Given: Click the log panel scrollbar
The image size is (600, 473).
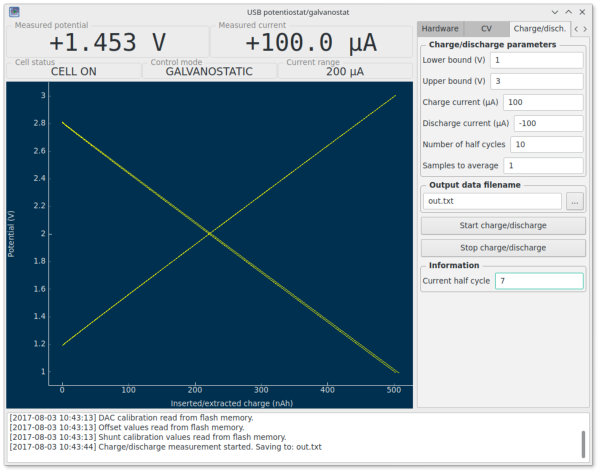Looking at the screenshot, I should (583, 444).
